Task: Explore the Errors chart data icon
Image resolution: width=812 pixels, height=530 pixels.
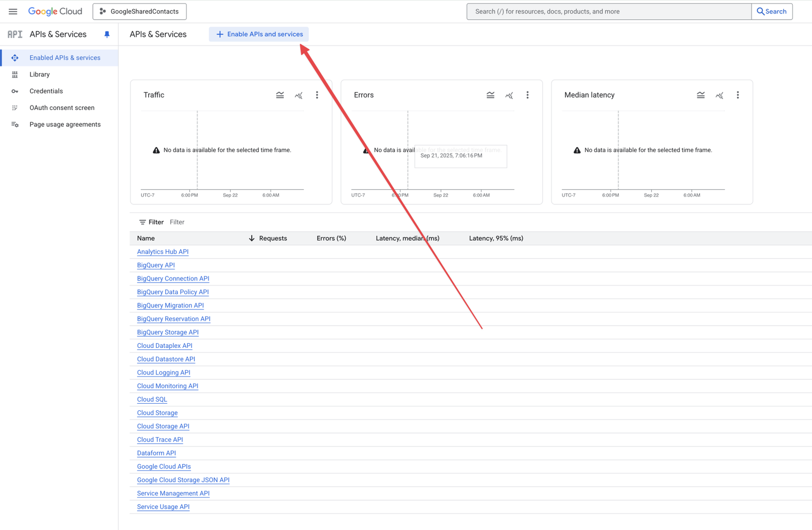Action: click(509, 95)
